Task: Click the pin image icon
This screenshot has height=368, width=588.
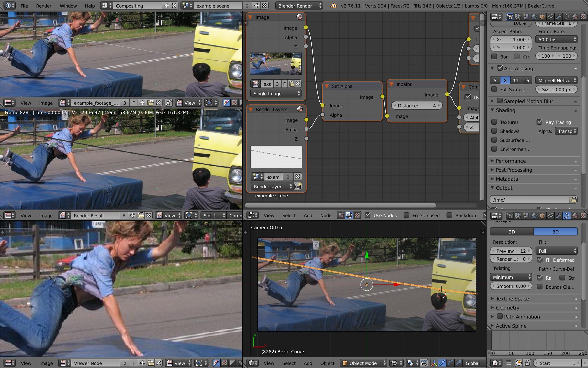Action: tap(168, 103)
